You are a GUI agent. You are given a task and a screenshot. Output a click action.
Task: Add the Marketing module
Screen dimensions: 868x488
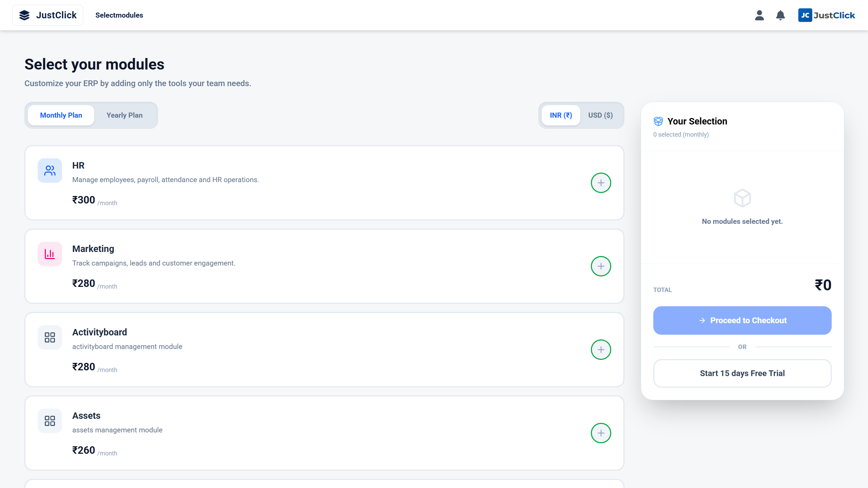pyautogui.click(x=601, y=266)
